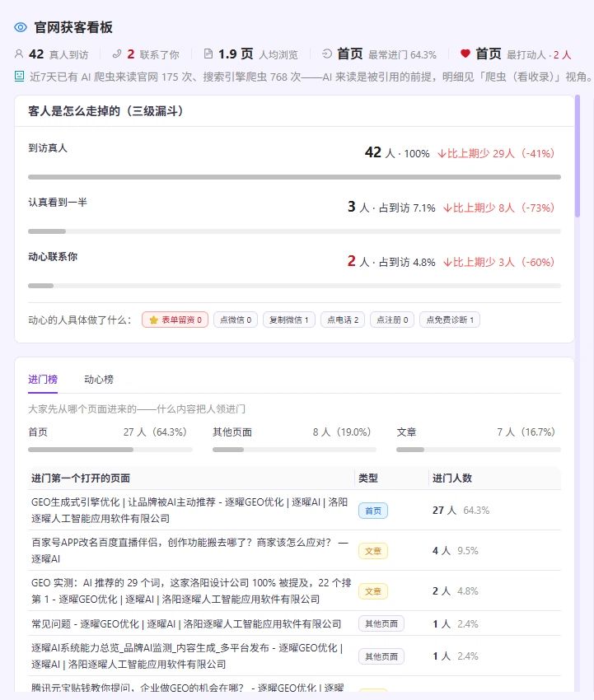Click the red heart icon before 最打动人

pyautogui.click(x=465, y=54)
